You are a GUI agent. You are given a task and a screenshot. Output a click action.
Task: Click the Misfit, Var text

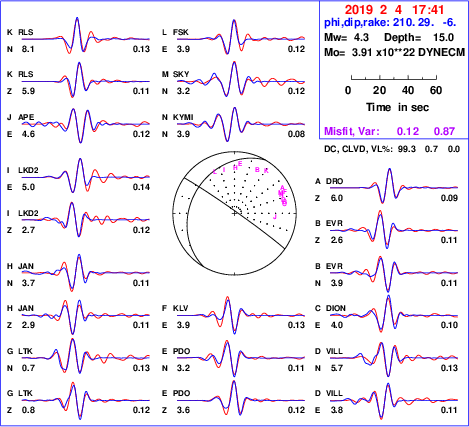click(352, 131)
